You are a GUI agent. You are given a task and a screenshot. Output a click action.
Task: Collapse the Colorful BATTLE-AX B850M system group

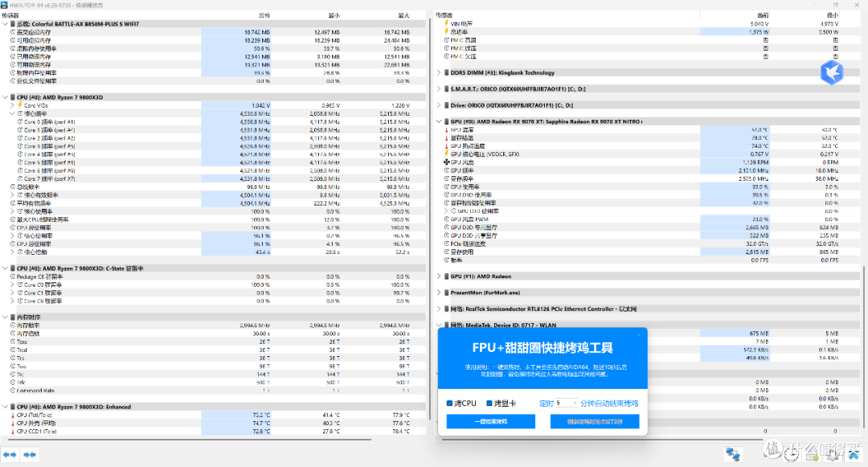[x=5, y=24]
